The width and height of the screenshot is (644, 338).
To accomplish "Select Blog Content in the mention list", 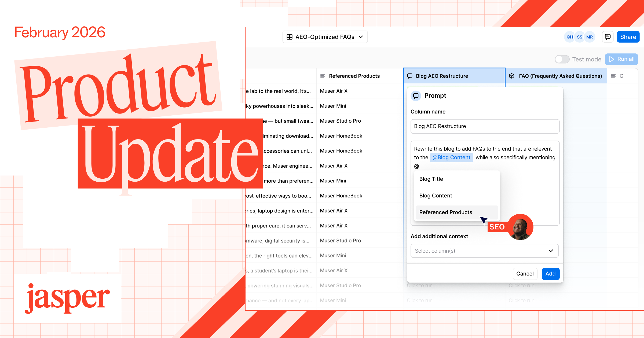I will (436, 196).
